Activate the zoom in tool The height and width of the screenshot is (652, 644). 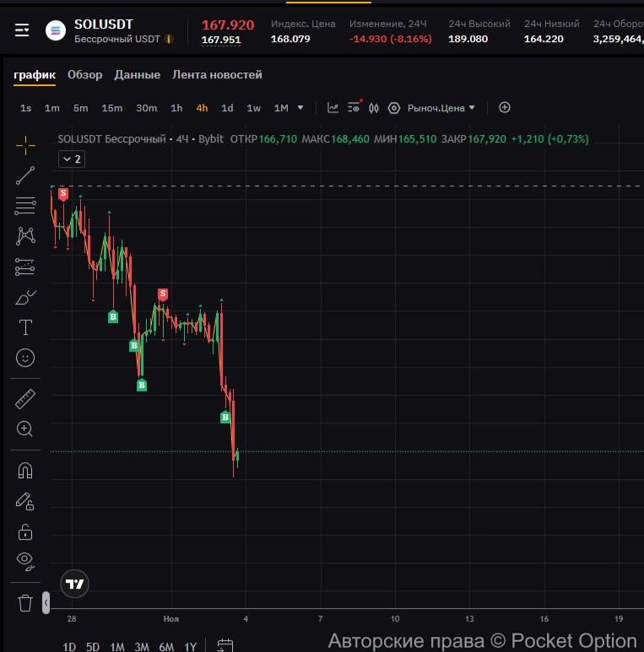tap(25, 428)
